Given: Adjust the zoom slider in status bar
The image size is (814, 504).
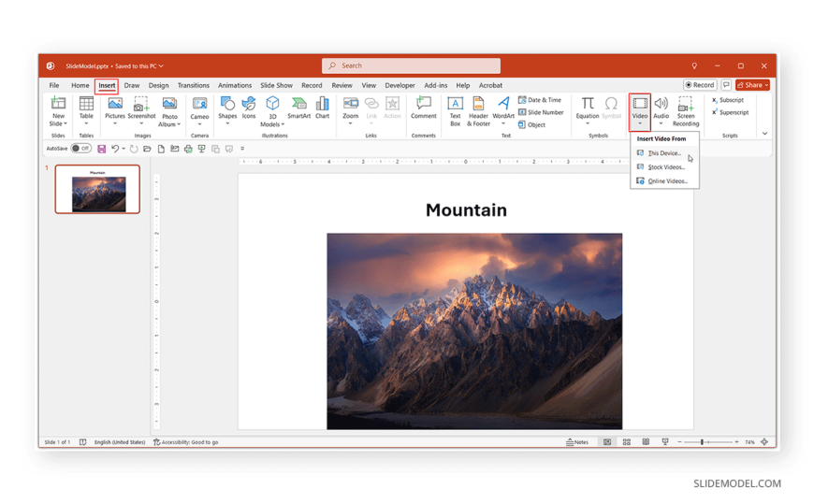Looking at the screenshot, I should [x=703, y=442].
